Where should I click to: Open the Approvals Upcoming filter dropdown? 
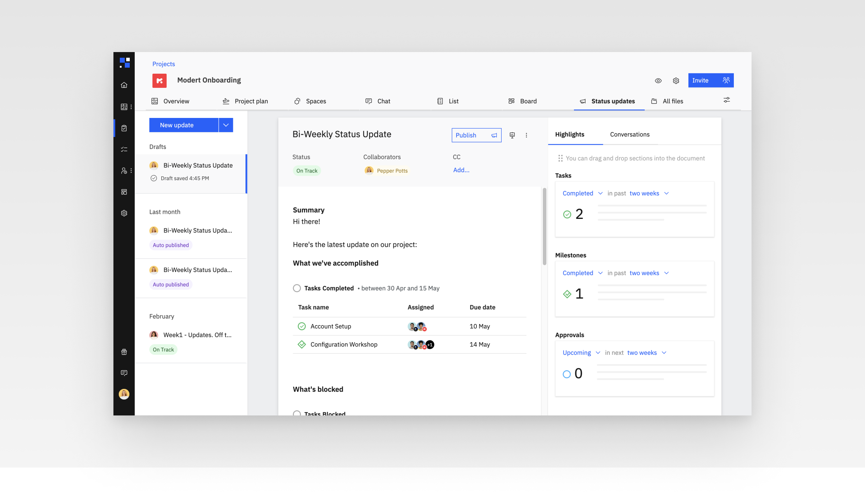tap(581, 353)
